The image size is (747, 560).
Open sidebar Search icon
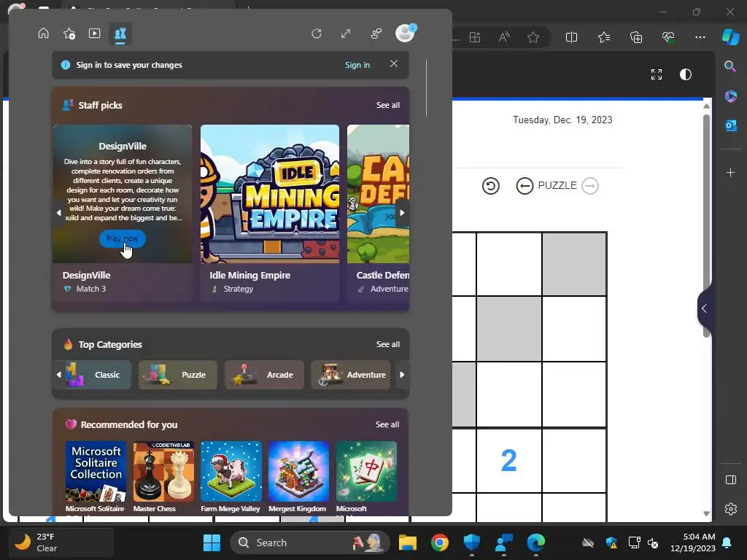(729, 66)
